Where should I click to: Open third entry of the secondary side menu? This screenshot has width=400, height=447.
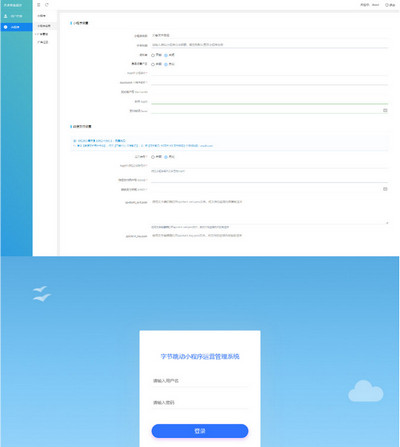pyautogui.click(x=43, y=34)
